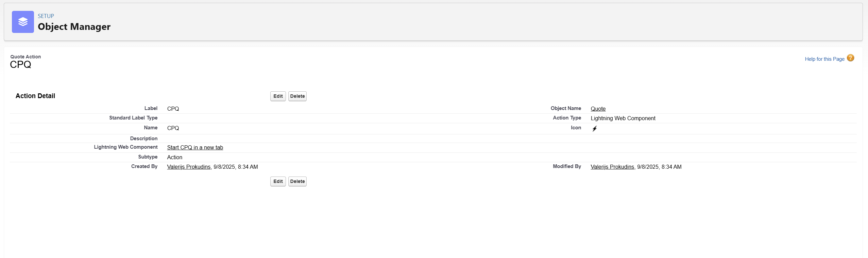Viewport: 868px width, 258px height.
Task: Click the Icon field label
Action: 576,128
